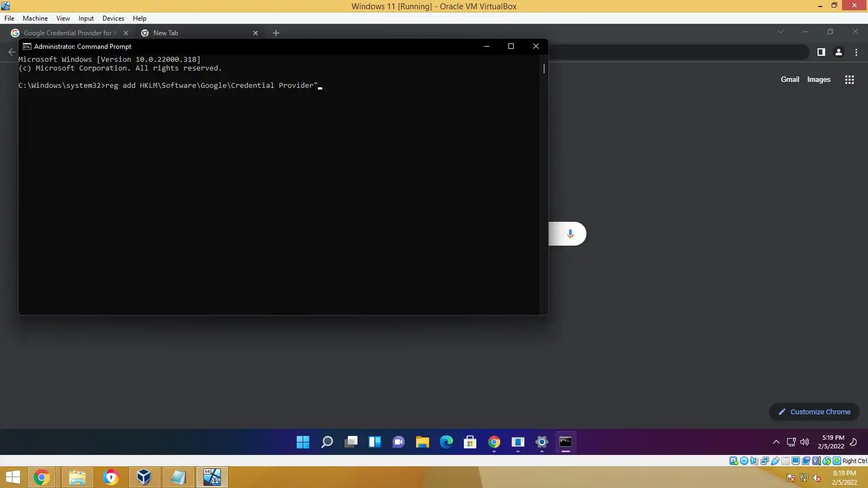Click the host muted speaker tray icon
Screen dimensions: 868x488
[x=817, y=478]
